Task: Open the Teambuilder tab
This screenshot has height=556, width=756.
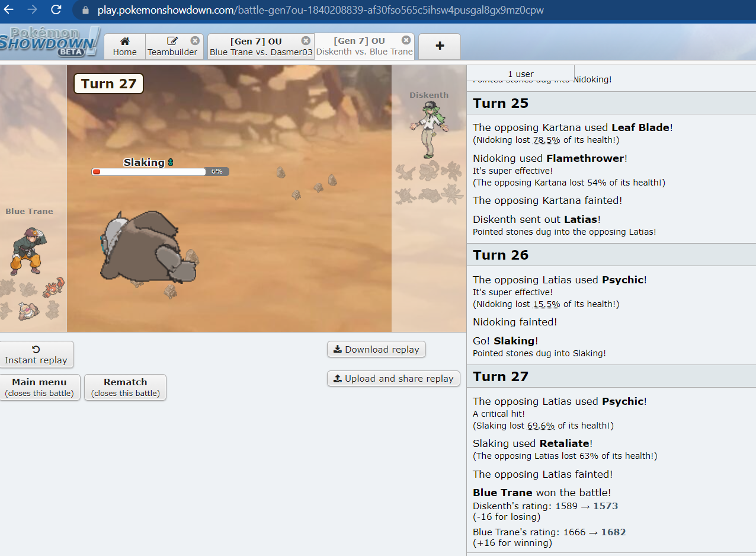Action: tap(172, 46)
